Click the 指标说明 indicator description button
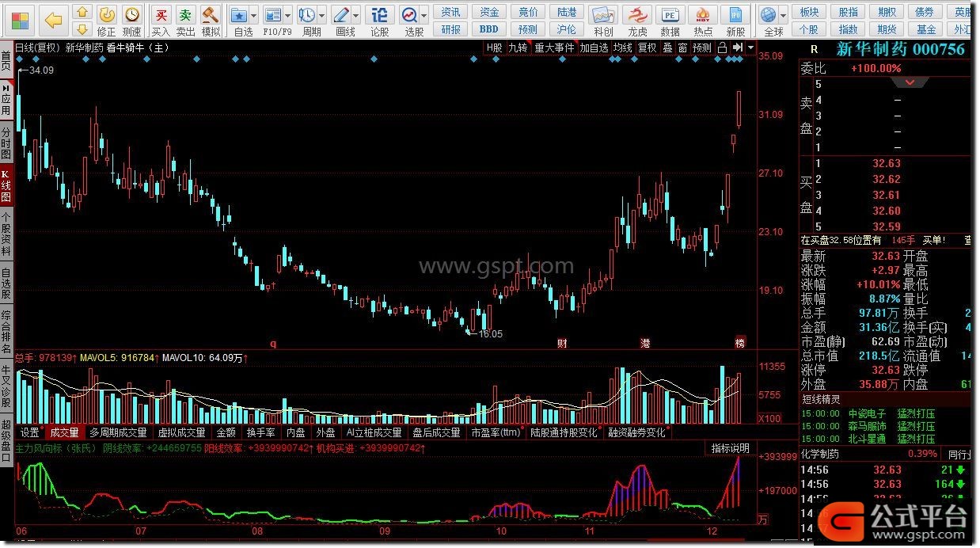This screenshot has height=548, width=980. click(x=730, y=448)
